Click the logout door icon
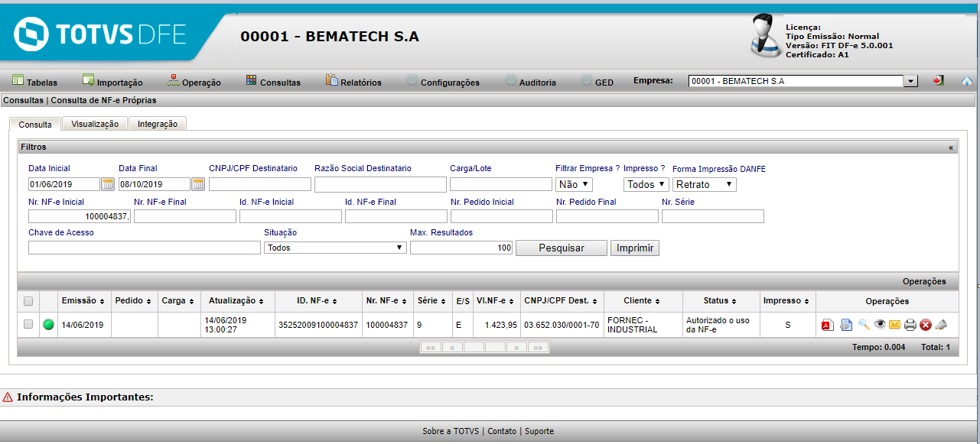This screenshot has height=444, width=980. click(x=939, y=80)
